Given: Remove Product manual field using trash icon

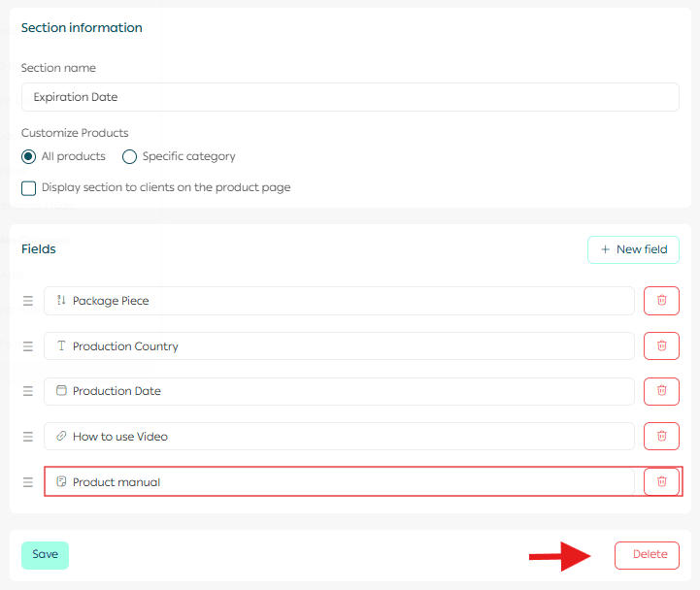Looking at the screenshot, I should 661,482.
